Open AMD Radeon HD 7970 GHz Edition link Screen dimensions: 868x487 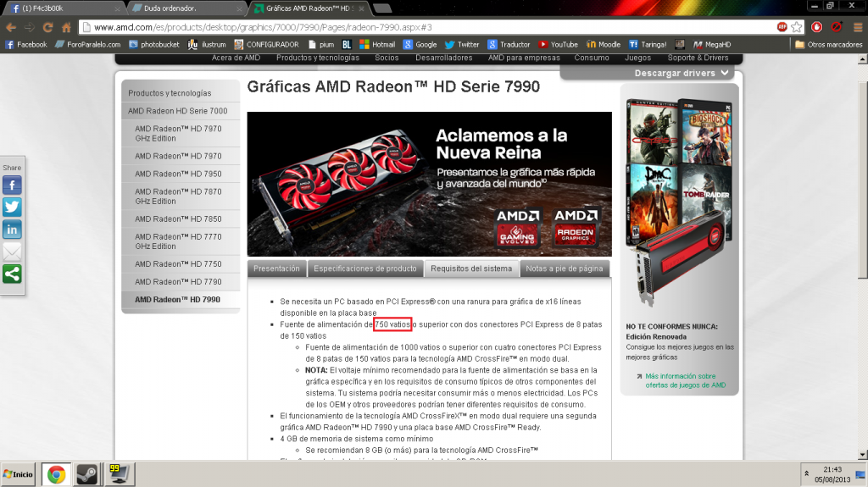178,133
